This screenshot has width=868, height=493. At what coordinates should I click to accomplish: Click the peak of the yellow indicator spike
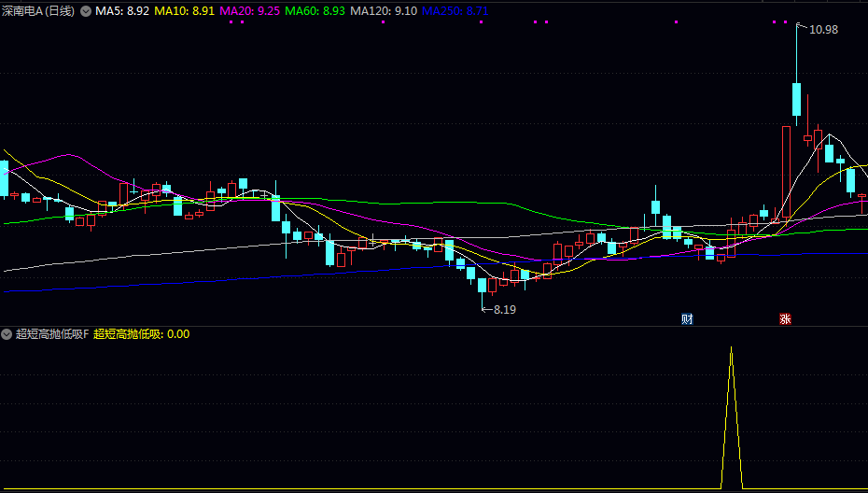tap(732, 348)
